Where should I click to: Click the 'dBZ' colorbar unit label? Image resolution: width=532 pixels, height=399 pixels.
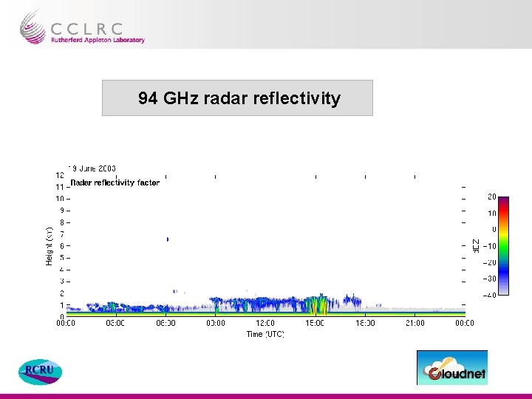[476, 246]
